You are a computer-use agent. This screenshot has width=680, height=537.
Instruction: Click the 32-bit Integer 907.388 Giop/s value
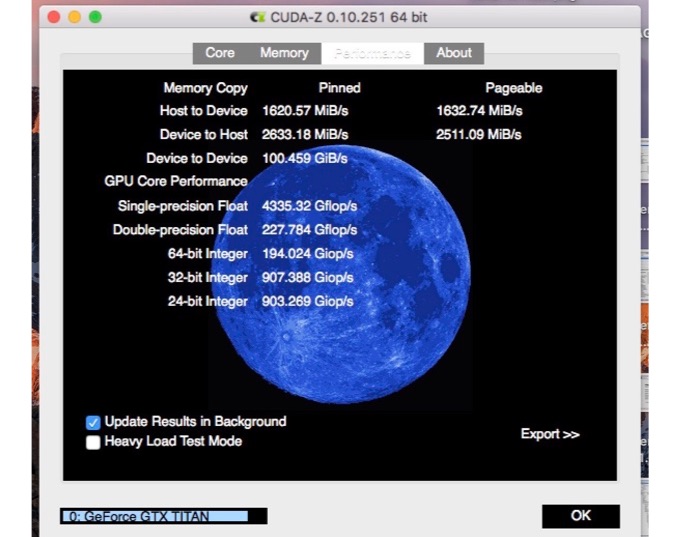308,277
